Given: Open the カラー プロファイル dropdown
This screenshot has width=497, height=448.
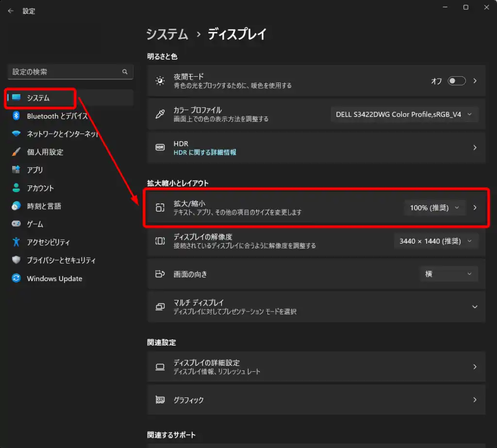Looking at the screenshot, I should click(404, 115).
